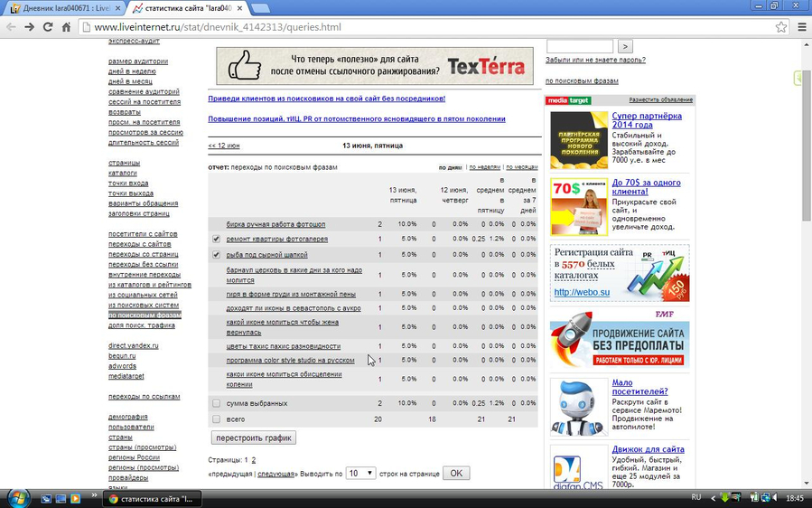Uncheck ремонт квартиры фотогалерея checkbox

pyautogui.click(x=217, y=239)
